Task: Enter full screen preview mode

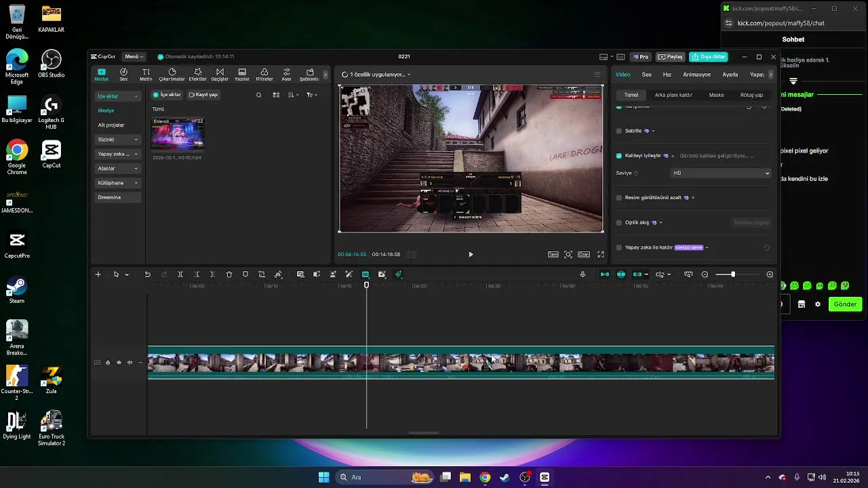Action: [601, 255]
